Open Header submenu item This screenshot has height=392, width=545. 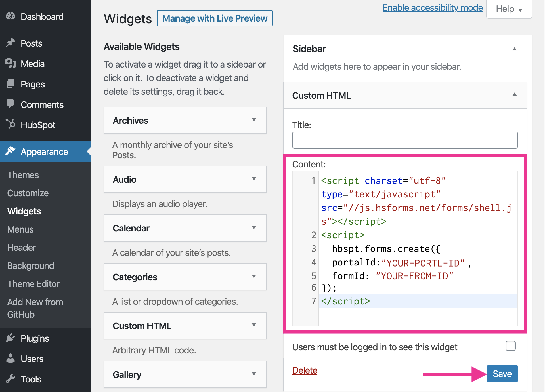point(22,248)
